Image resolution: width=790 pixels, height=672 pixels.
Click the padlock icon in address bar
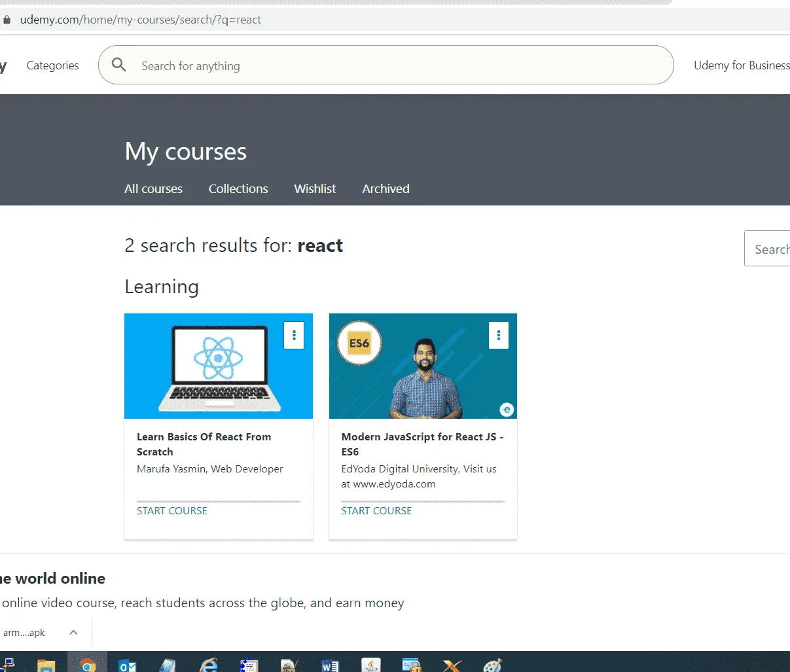coord(7,20)
